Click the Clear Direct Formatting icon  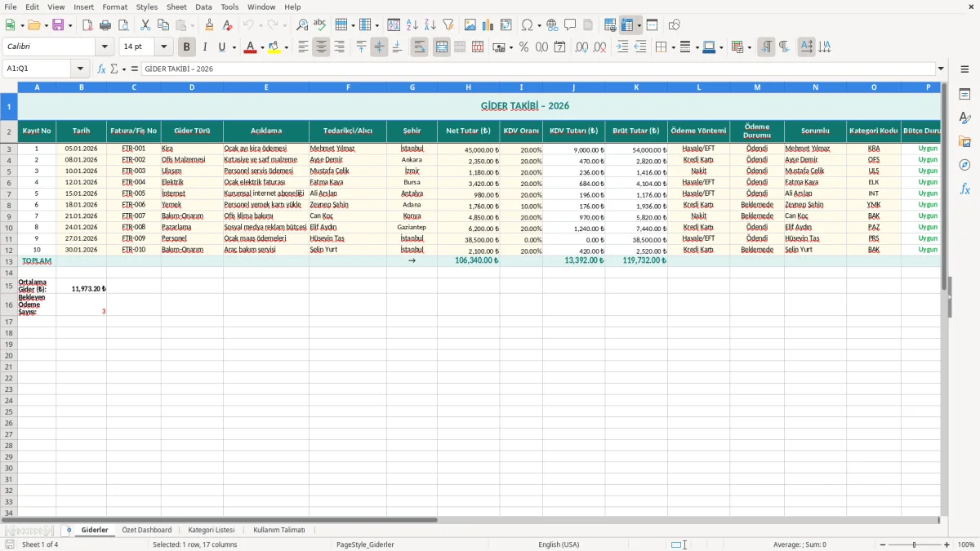point(227,25)
